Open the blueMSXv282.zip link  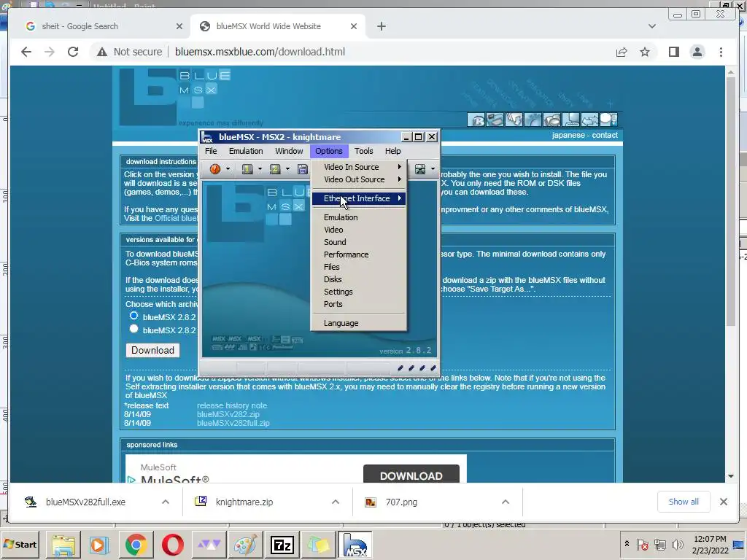(x=228, y=414)
